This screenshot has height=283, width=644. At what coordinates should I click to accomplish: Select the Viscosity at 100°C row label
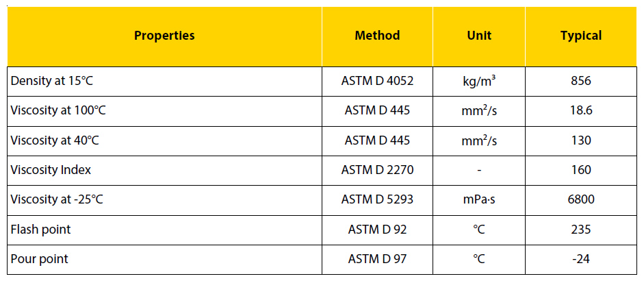58,110
